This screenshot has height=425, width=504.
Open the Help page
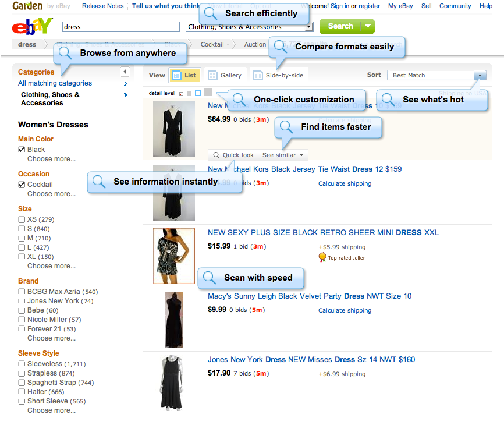point(486,6)
